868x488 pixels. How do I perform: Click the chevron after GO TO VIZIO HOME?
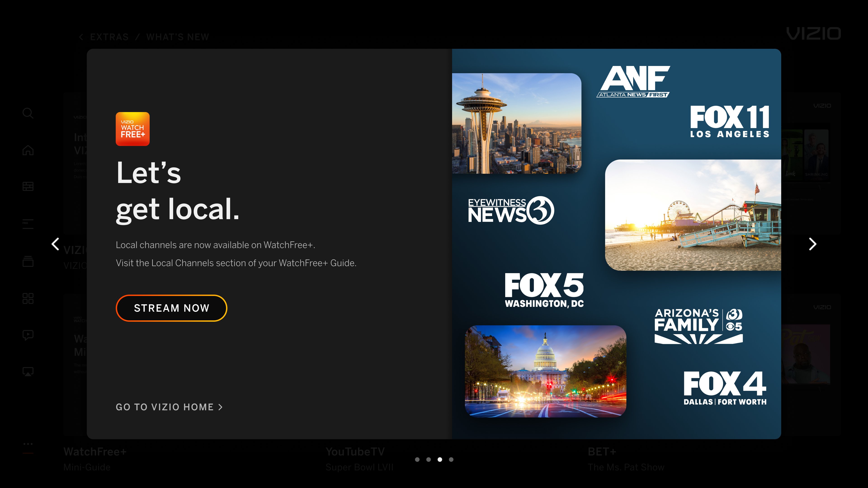[x=220, y=407]
